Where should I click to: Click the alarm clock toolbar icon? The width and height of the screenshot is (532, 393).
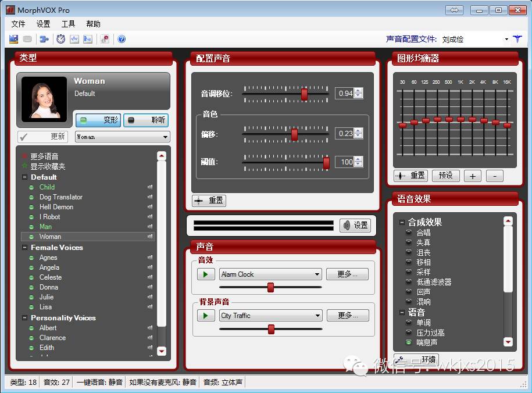tap(60, 39)
